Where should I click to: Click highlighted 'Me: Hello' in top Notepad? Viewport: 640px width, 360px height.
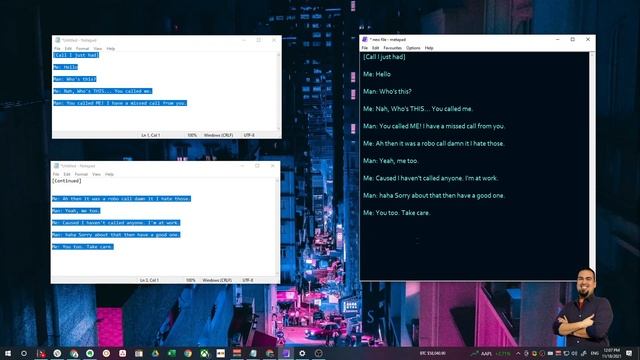[x=65, y=67]
